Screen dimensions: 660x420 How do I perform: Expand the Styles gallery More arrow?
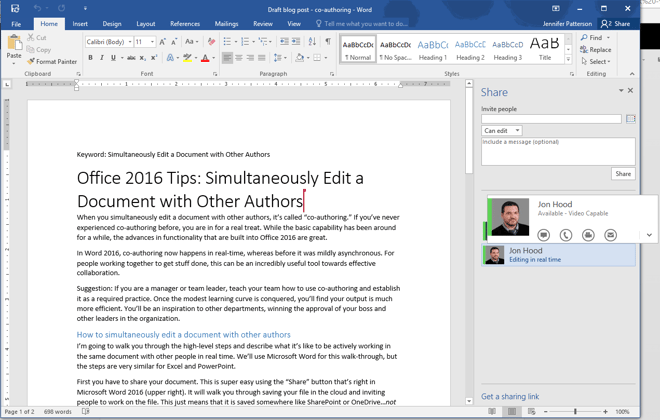pyautogui.click(x=568, y=59)
